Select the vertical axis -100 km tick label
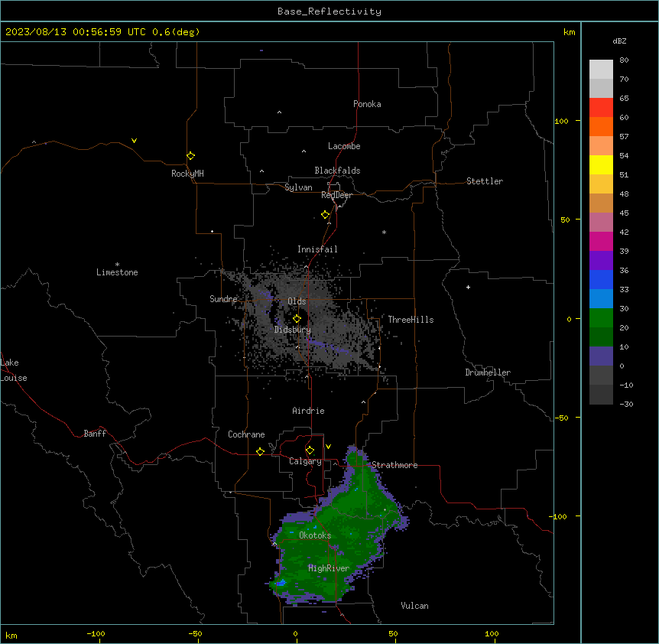The image size is (659, 644). pyautogui.click(x=559, y=516)
